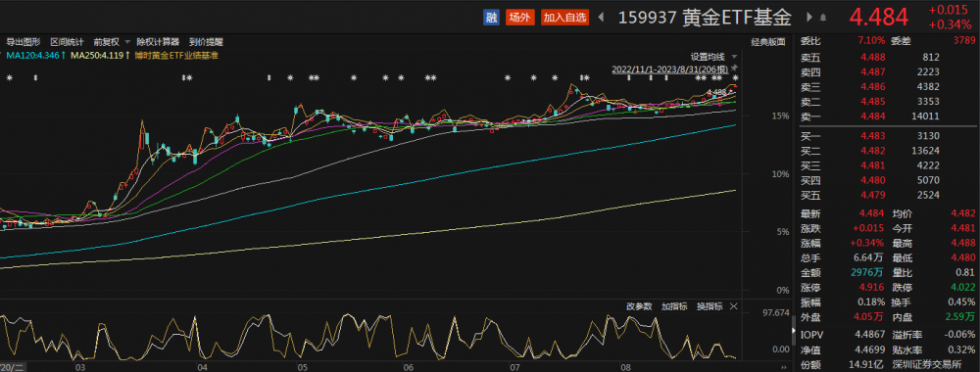Close the indicator sub-panel with X

[x=734, y=306]
